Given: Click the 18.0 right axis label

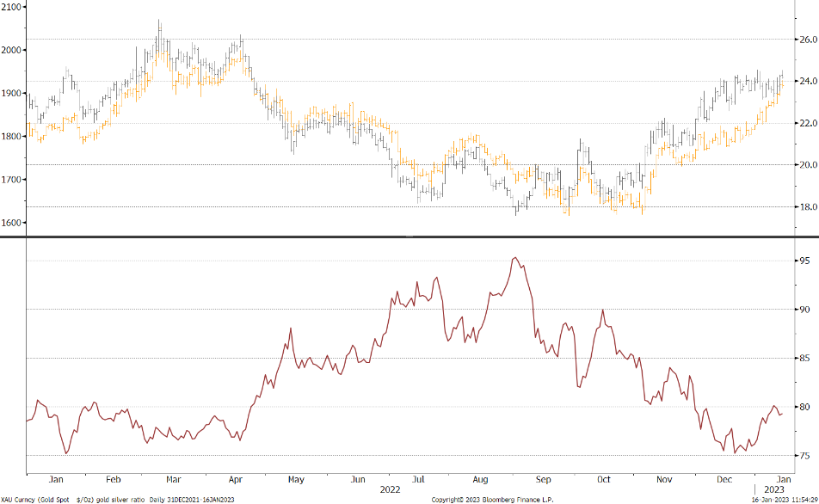Looking at the screenshot, I should coord(809,206).
